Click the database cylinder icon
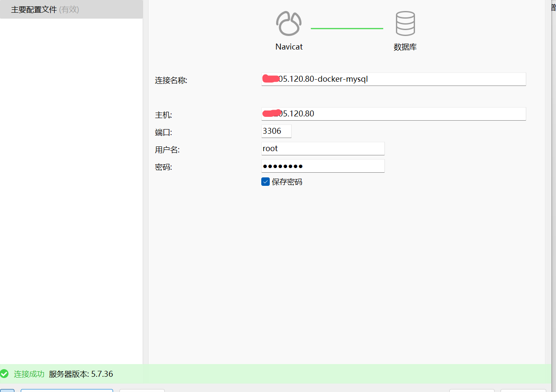The image size is (556, 392). 405,23
